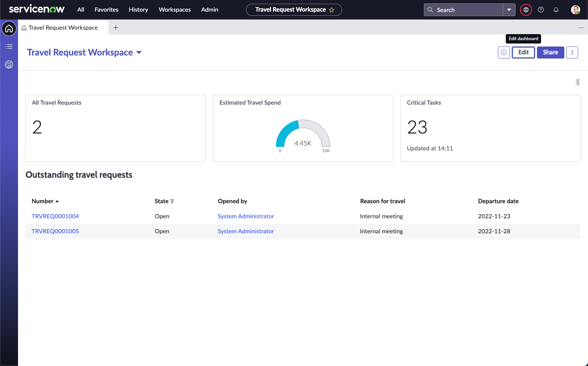
Task: Click Open state cell for TRVREQ0001005
Action: tap(162, 231)
